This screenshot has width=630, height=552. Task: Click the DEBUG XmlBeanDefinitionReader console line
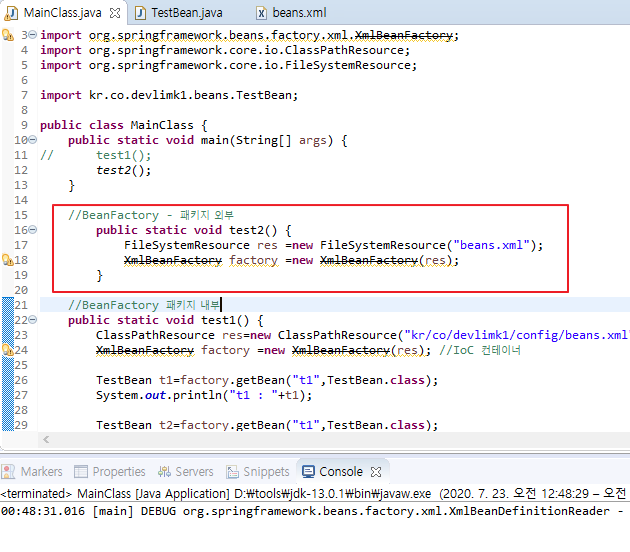pyautogui.click(x=312, y=511)
